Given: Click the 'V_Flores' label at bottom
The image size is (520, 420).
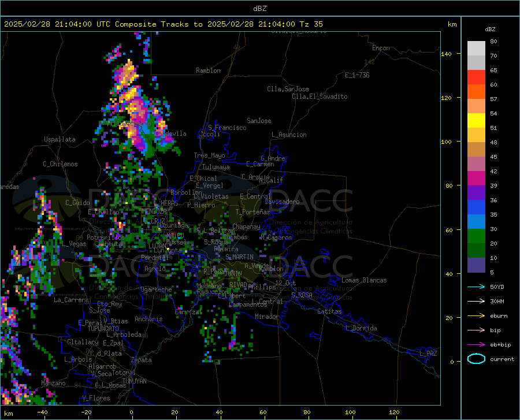Looking at the screenshot, I should click(x=96, y=398).
